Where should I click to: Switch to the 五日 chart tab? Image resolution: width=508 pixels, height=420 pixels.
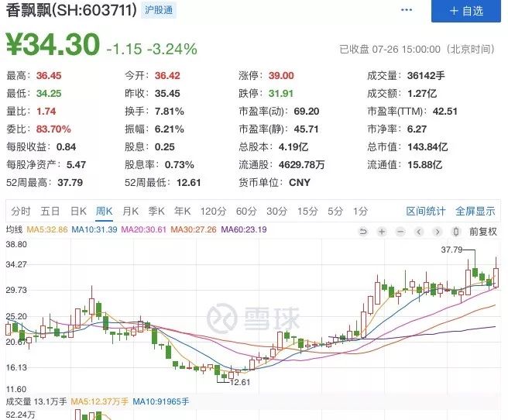(50, 212)
